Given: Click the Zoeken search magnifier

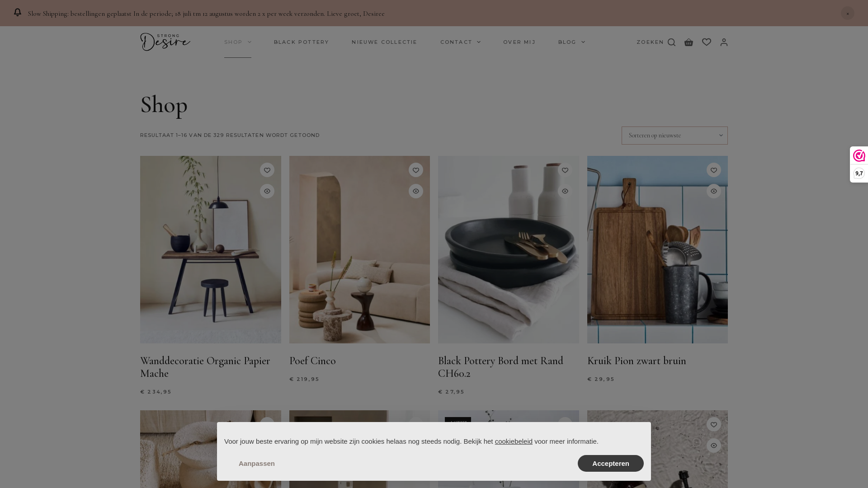Looking at the screenshot, I should [x=671, y=42].
